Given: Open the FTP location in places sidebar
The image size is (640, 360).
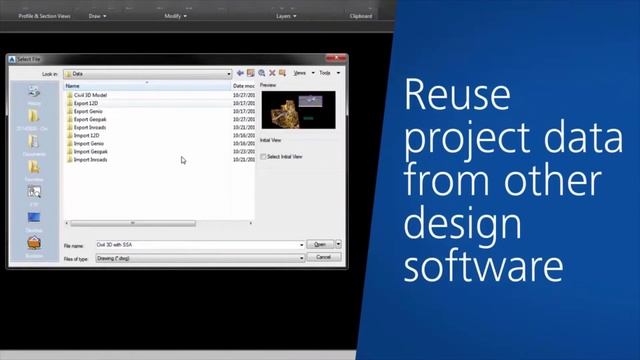Looking at the screenshot, I should [x=34, y=196].
